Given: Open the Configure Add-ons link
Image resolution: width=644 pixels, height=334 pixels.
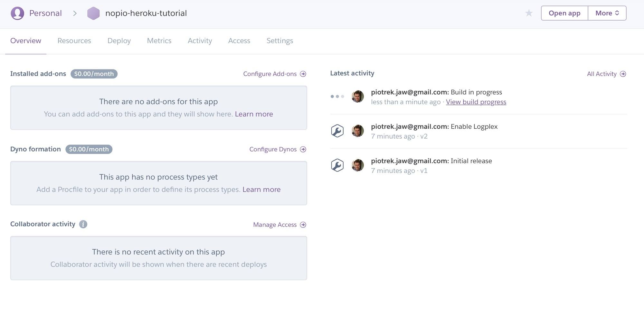Looking at the screenshot, I should click(270, 74).
